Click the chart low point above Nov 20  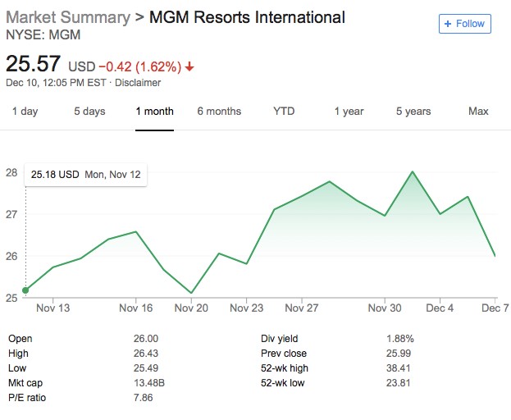coord(191,293)
